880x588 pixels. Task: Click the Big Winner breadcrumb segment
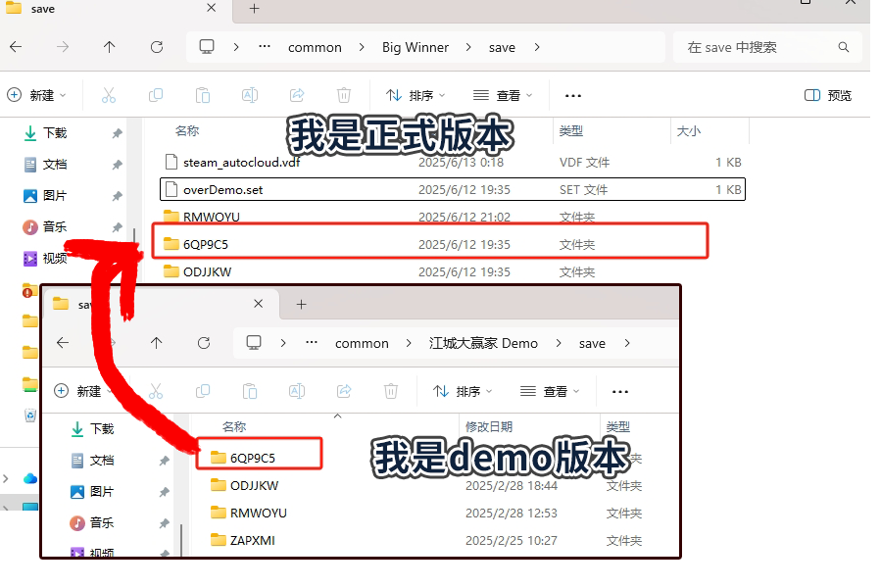(417, 47)
